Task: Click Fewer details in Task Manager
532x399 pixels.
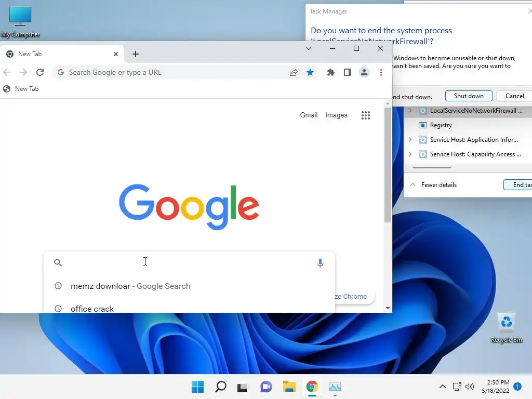Action: click(x=433, y=185)
